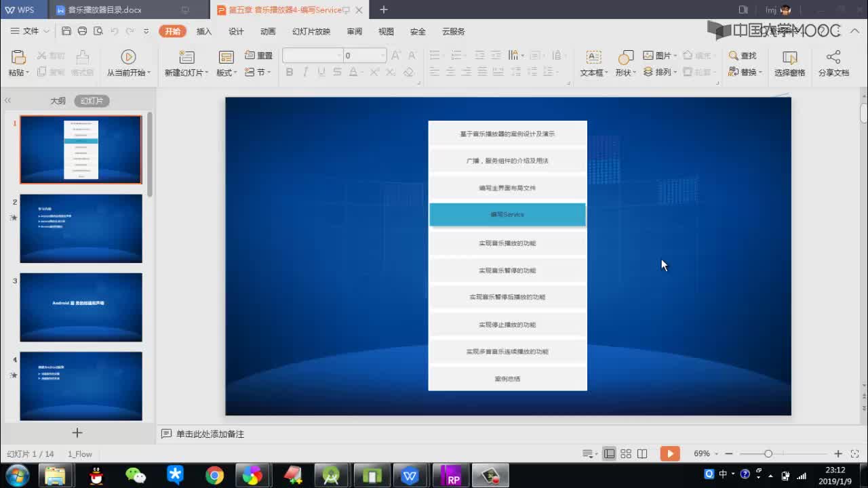Open Chrome from the Windows taskbar

215,476
